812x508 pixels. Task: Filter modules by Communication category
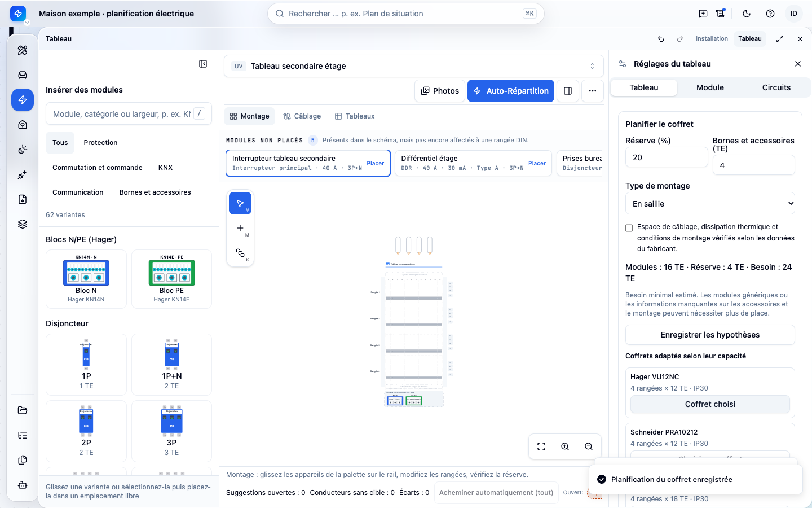tap(78, 192)
